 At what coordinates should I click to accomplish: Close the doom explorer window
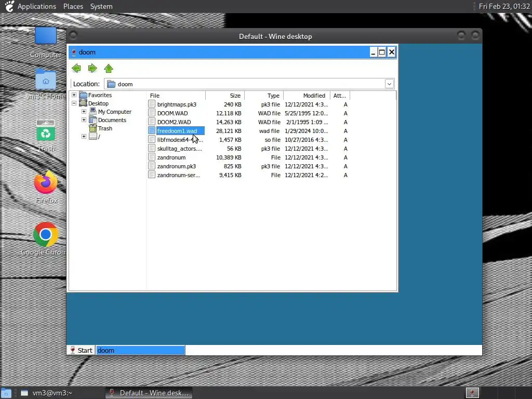point(392,52)
